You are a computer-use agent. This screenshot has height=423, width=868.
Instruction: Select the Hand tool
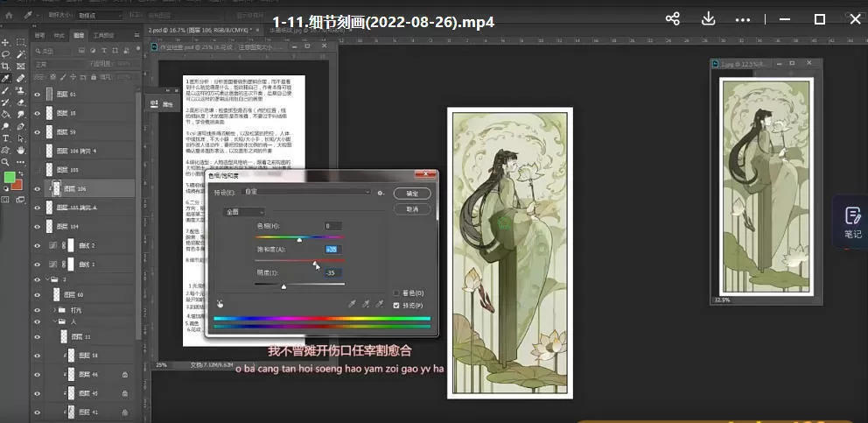coord(21,151)
